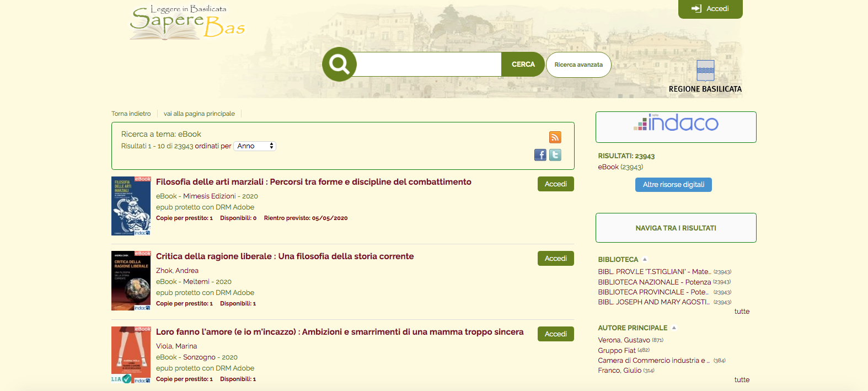Screen dimensions: 868x391
Task: Click the Regione Basilicata emblem
Action: coord(705,71)
